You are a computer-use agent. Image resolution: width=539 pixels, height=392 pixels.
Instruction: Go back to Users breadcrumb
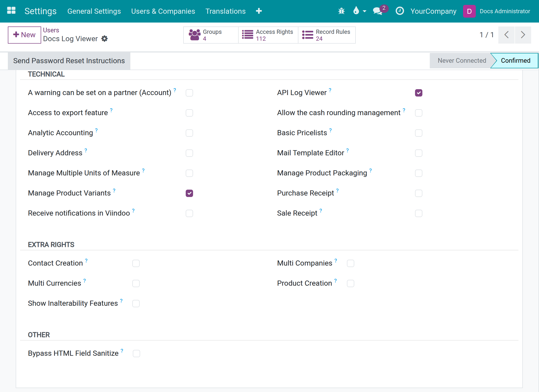coord(51,30)
